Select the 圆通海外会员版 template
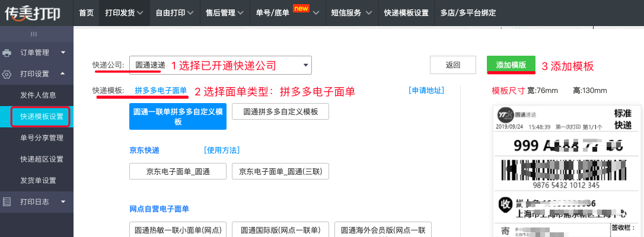Image resolution: width=644 pixels, height=237 pixels. point(383,230)
